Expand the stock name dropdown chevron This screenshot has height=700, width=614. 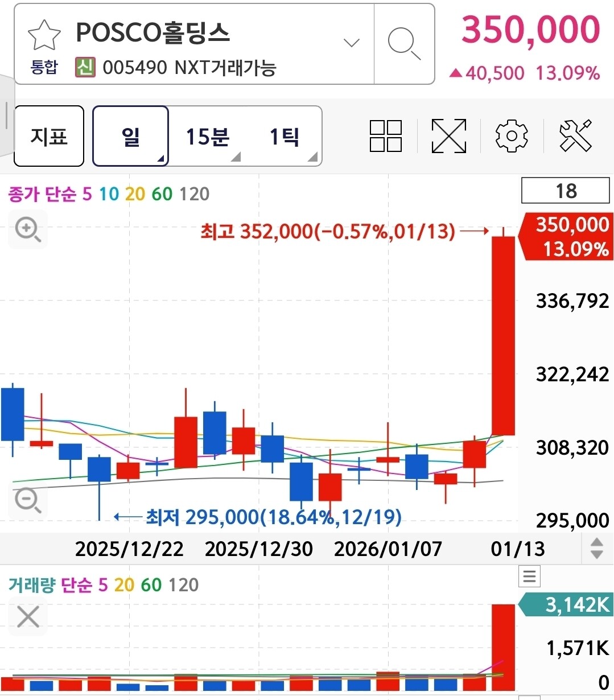click(352, 43)
